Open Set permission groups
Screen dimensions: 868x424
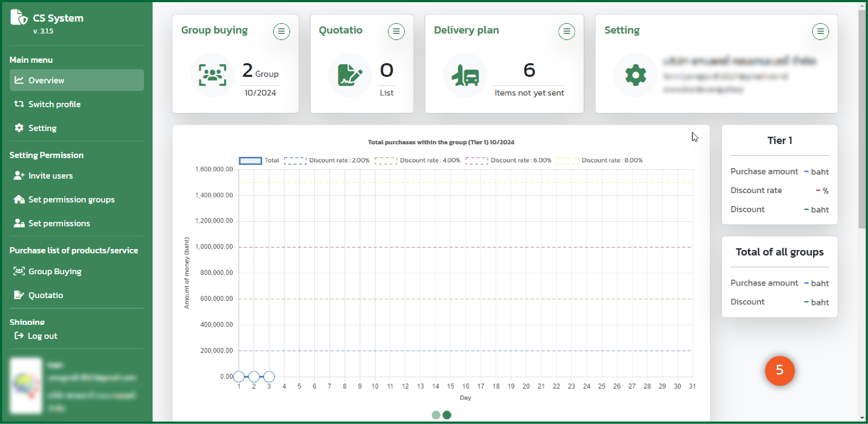[71, 200]
